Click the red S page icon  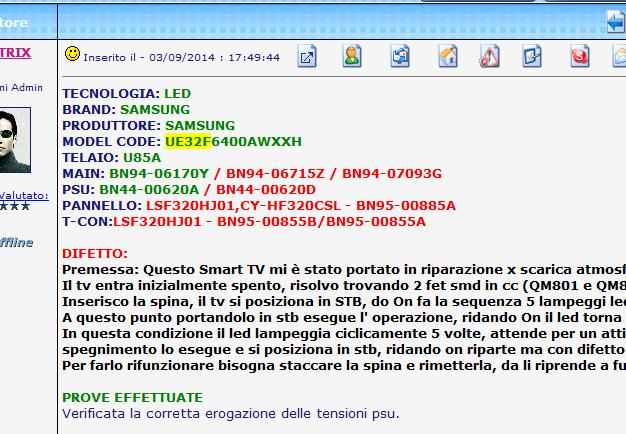tap(579, 57)
